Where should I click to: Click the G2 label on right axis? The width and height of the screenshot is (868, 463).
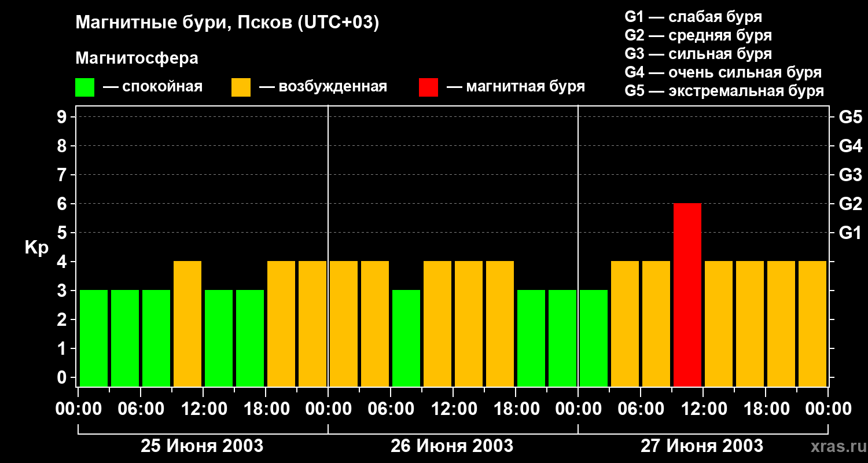click(850, 204)
